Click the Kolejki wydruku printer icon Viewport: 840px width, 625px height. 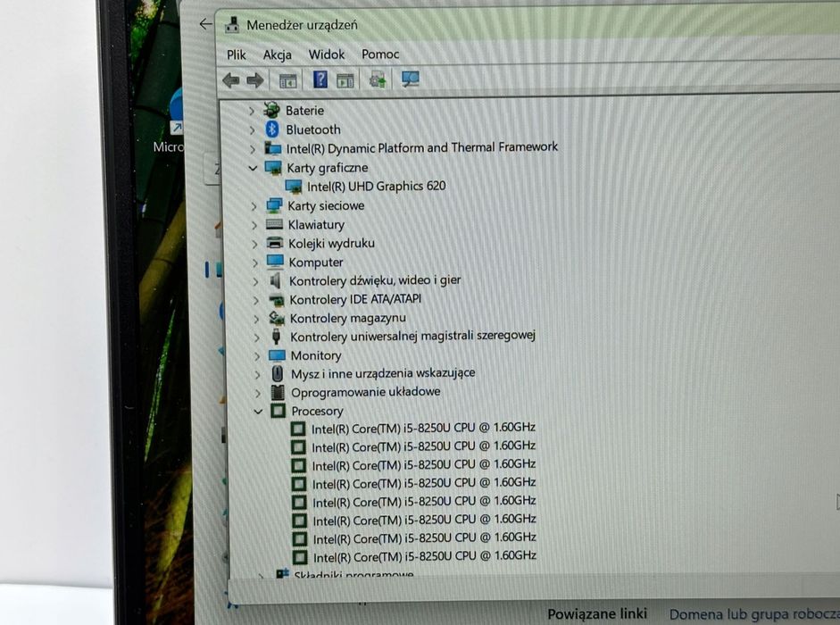coord(275,243)
